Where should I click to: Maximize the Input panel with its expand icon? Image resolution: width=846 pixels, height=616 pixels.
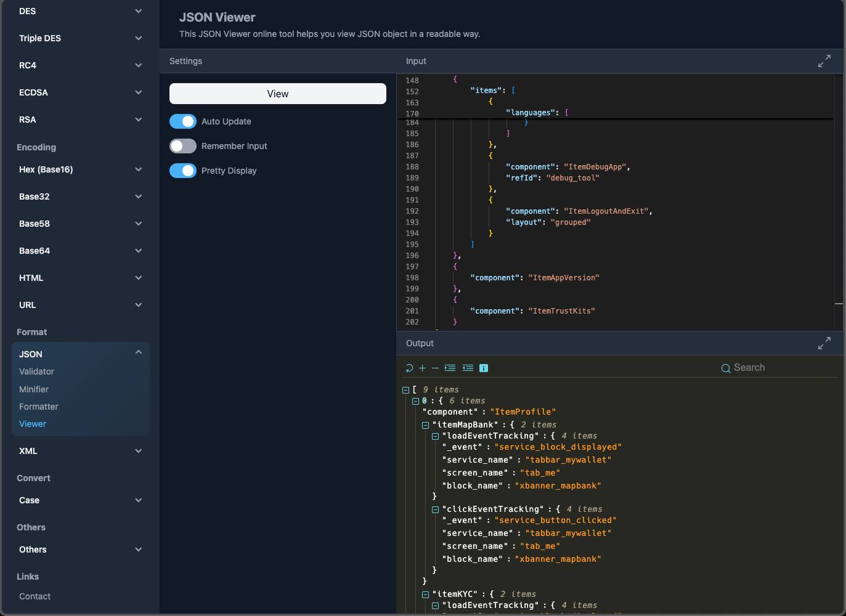(x=824, y=61)
